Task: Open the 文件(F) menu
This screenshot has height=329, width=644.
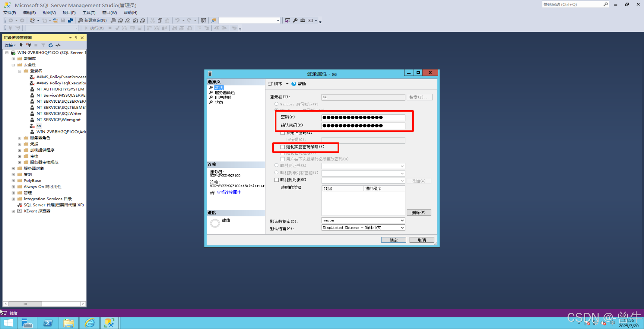Action: (10, 13)
